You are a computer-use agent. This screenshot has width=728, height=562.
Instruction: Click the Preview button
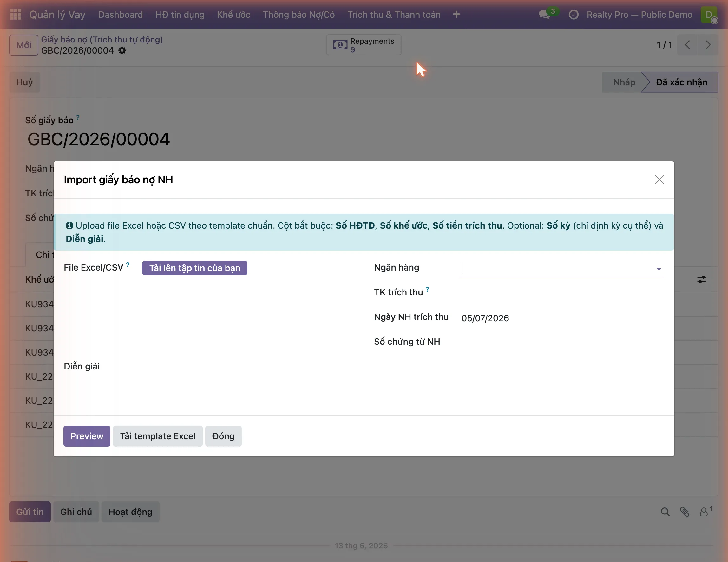coord(87,436)
